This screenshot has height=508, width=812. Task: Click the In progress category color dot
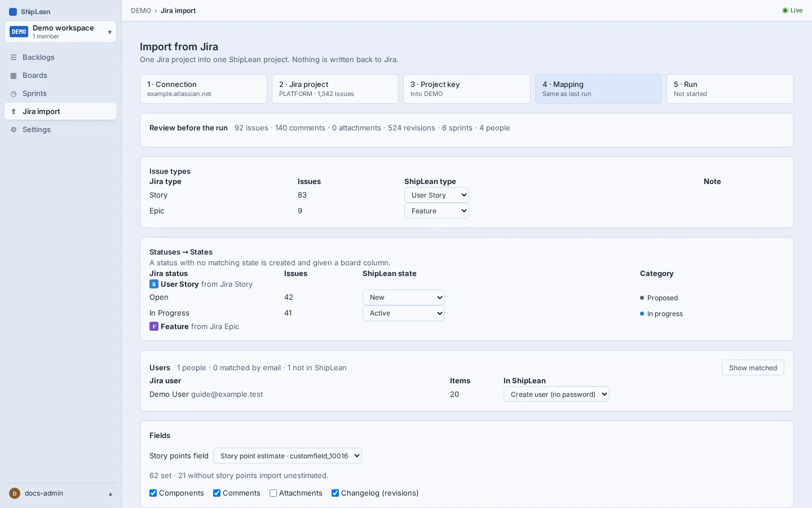[x=642, y=314]
